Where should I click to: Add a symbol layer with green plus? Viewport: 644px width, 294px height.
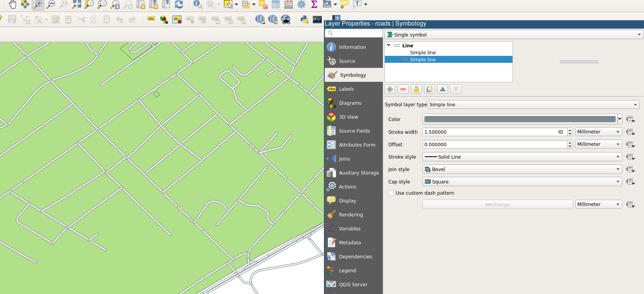pos(390,89)
